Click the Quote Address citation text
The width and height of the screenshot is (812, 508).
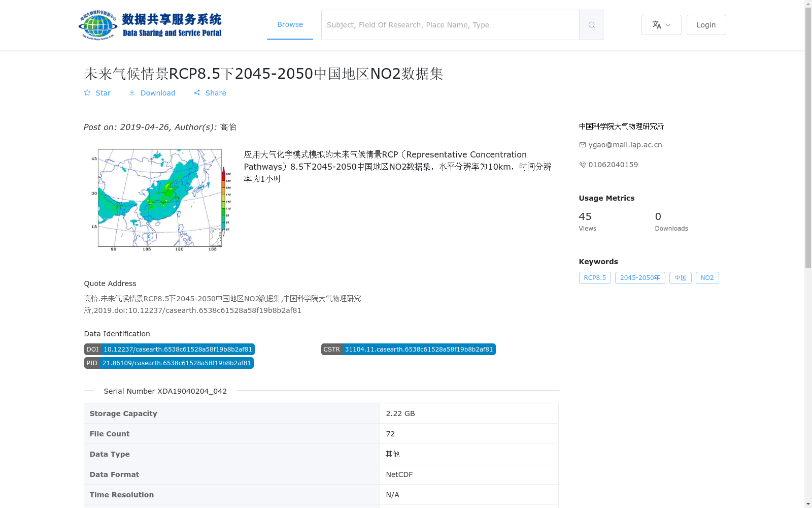(x=223, y=304)
